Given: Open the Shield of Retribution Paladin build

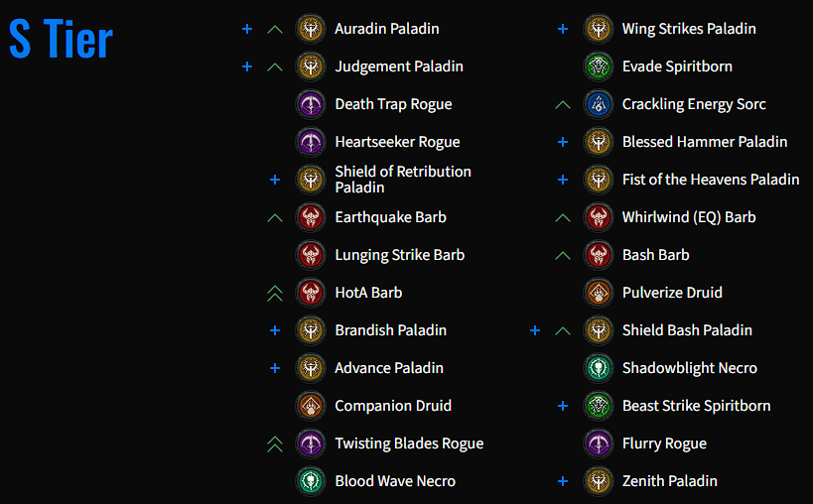Looking at the screenshot, I should pos(402,180).
